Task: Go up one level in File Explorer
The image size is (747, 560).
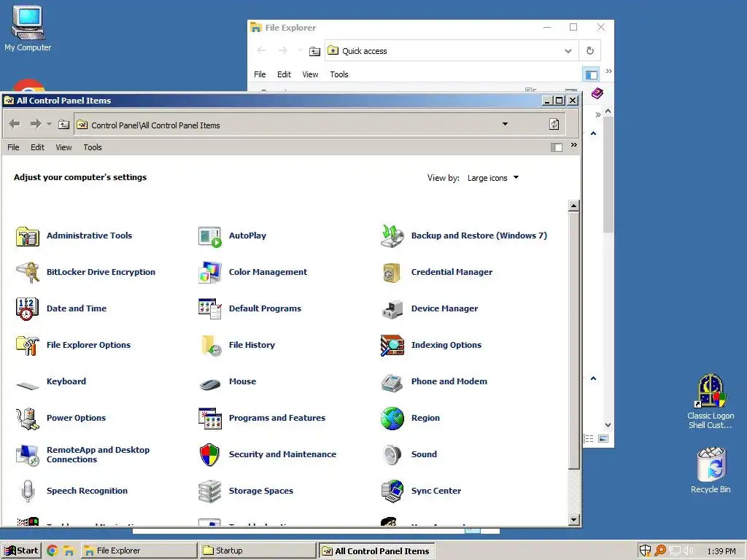Action: tap(314, 52)
